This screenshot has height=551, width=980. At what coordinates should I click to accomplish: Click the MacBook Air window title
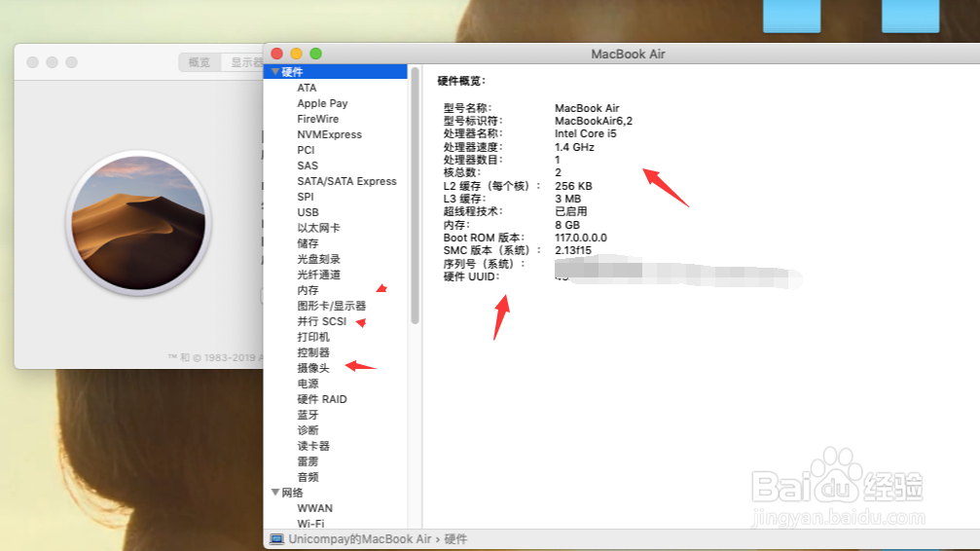tap(628, 54)
